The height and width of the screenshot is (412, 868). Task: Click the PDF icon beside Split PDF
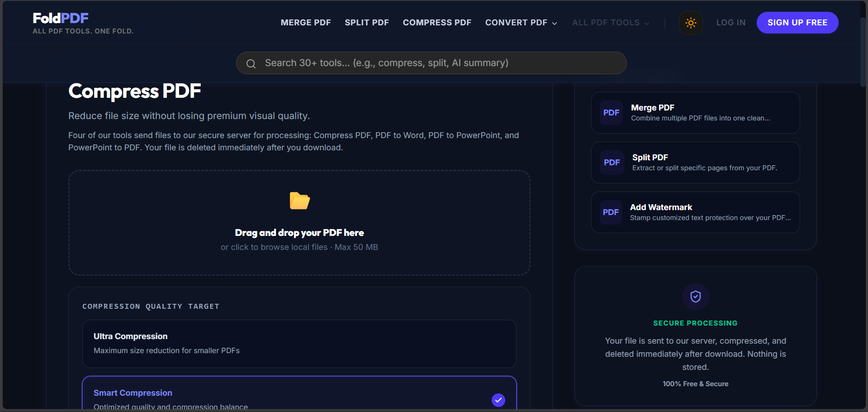(612, 163)
